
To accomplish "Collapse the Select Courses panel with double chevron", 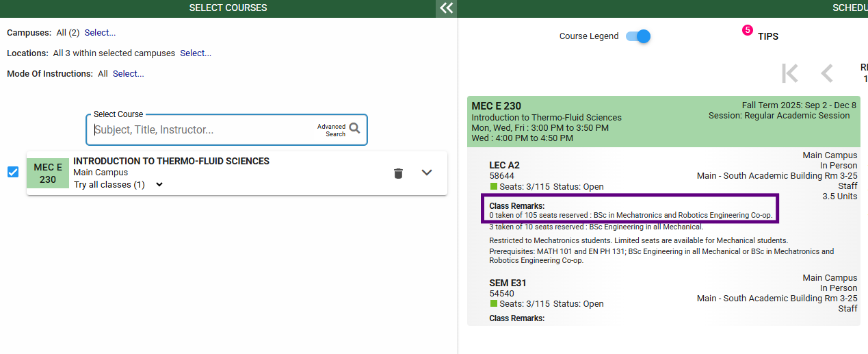I will pos(446,8).
